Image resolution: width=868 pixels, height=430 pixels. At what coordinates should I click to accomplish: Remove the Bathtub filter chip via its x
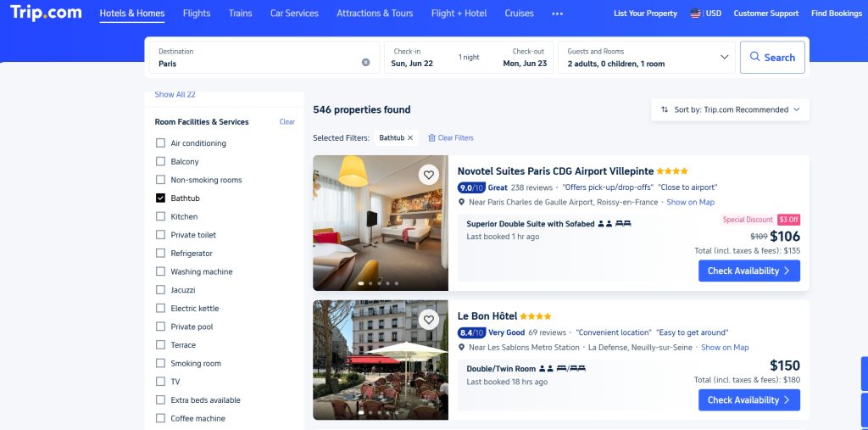(x=410, y=138)
